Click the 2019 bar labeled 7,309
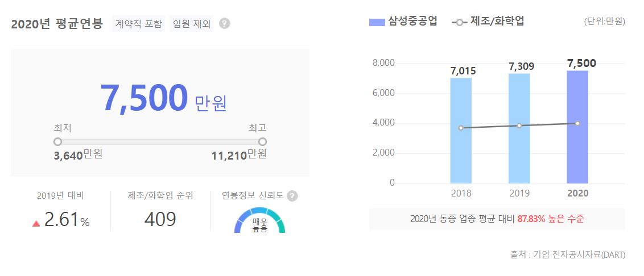Screen dimensions: 644x276 click(x=519, y=128)
